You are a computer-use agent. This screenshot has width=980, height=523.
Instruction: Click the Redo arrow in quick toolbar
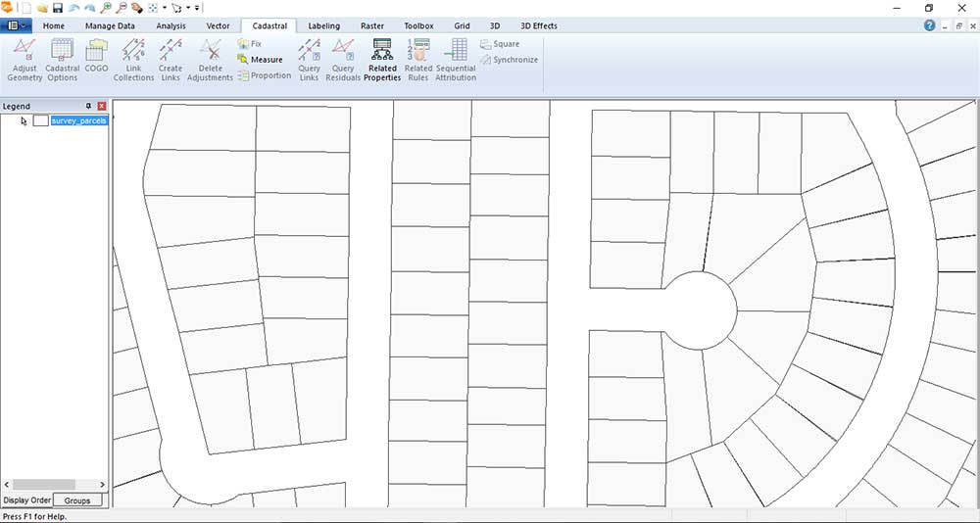[x=89, y=8]
